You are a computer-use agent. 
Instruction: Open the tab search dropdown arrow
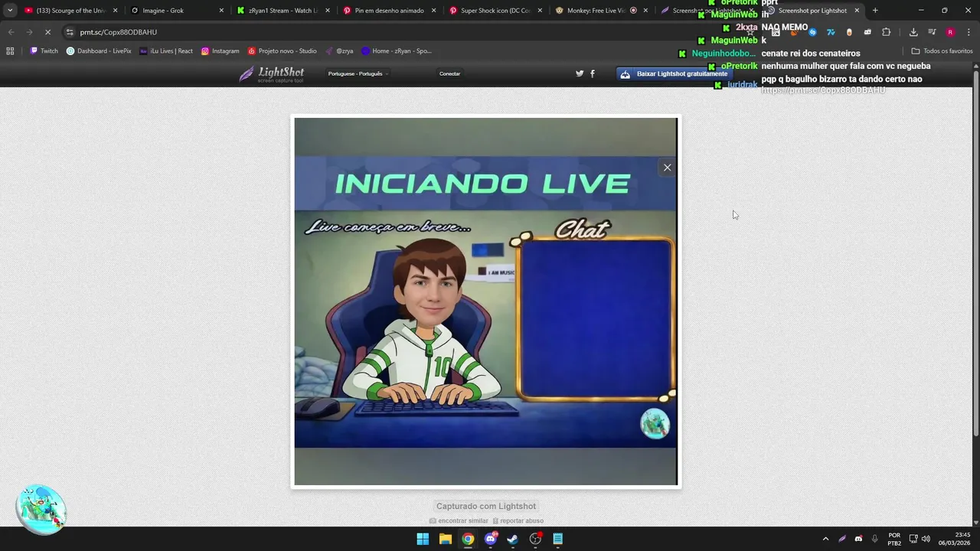[10, 11]
